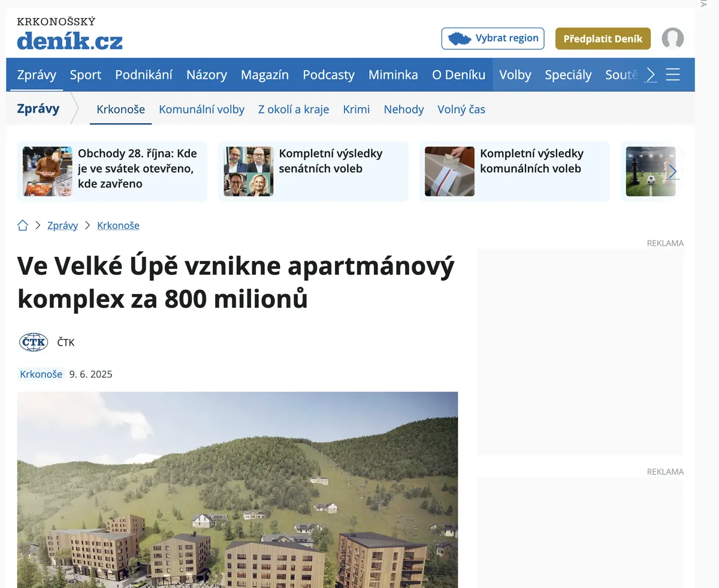Open the Podcasty menu item
This screenshot has height=588, width=719.
(328, 75)
